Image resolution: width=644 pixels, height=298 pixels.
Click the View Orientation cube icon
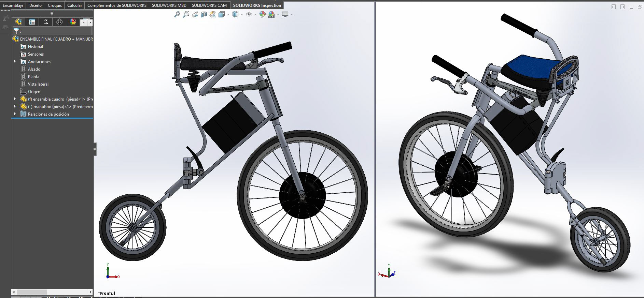click(x=221, y=14)
